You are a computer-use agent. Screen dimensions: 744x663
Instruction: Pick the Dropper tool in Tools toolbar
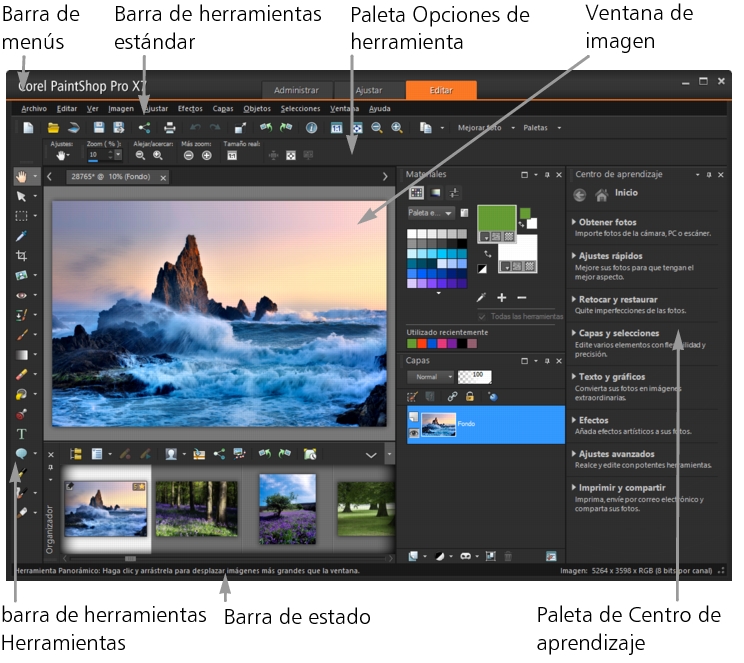[x=22, y=236]
